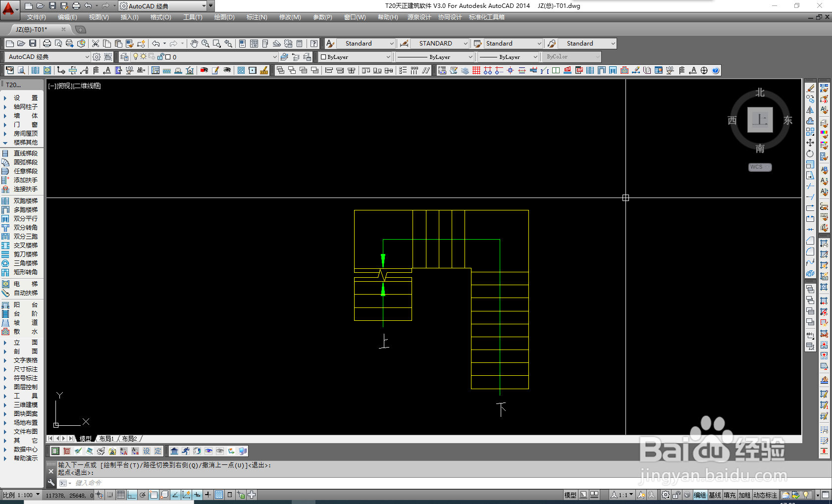Viewport: 832px width, 504px height.
Task: Open the 绘图(D) menu
Action: 224,17
